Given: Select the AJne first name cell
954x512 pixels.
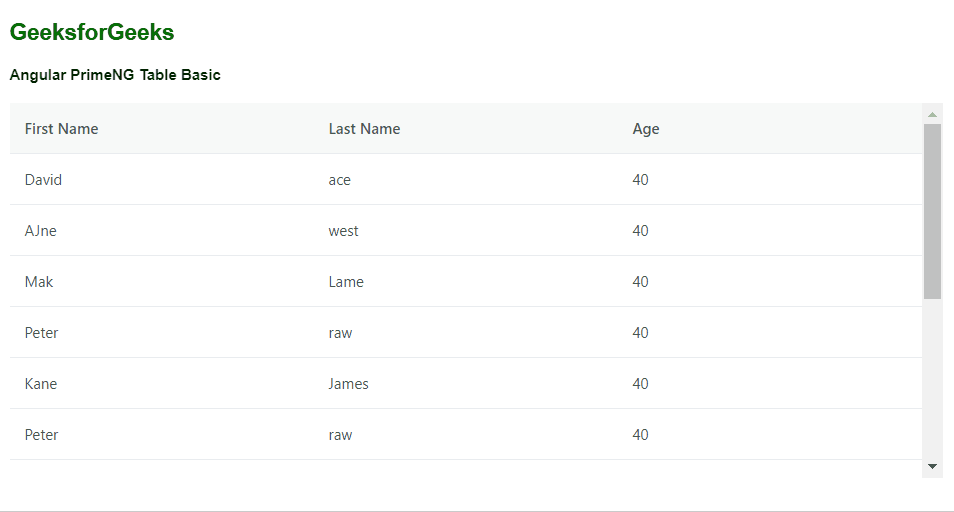Looking at the screenshot, I should [41, 231].
